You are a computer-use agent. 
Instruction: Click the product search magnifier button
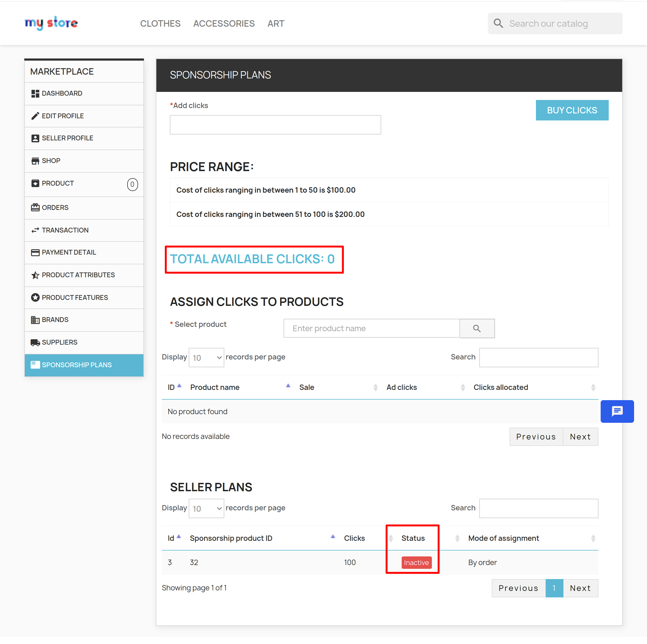(477, 328)
